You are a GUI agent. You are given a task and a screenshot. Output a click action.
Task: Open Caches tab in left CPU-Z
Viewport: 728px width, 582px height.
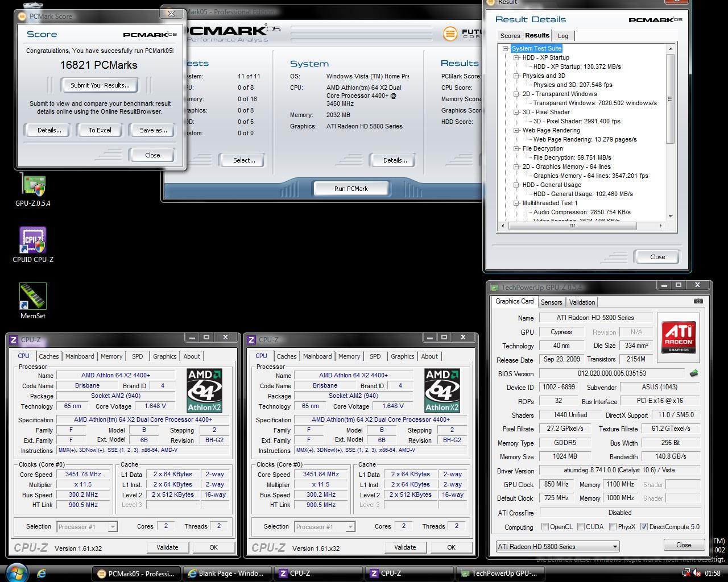coord(48,356)
